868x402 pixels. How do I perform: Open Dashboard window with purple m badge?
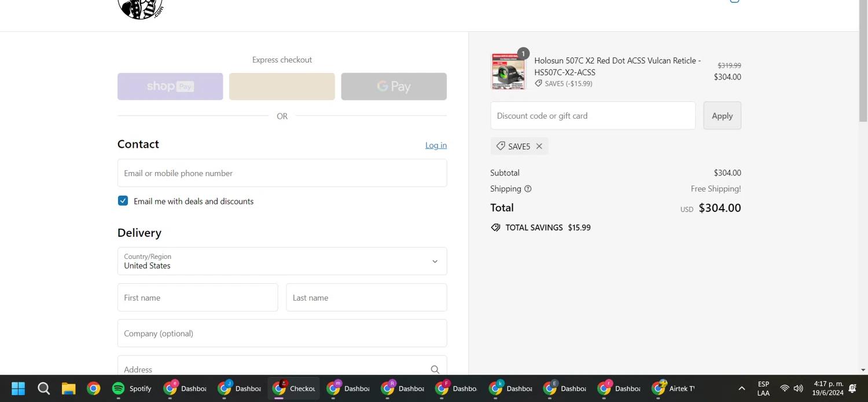point(348,388)
